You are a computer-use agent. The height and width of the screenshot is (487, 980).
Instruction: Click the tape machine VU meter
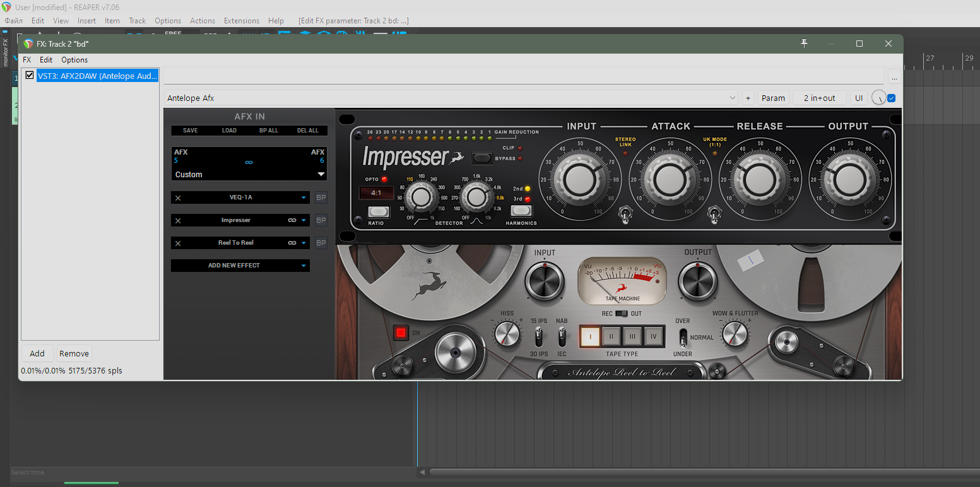point(622,281)
